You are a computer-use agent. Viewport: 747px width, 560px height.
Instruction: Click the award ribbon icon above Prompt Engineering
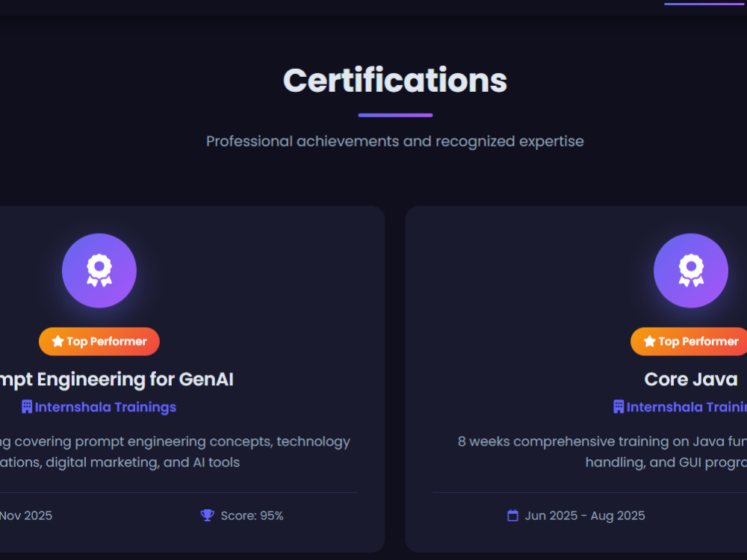pyautogui.click(x=99, y=270)
